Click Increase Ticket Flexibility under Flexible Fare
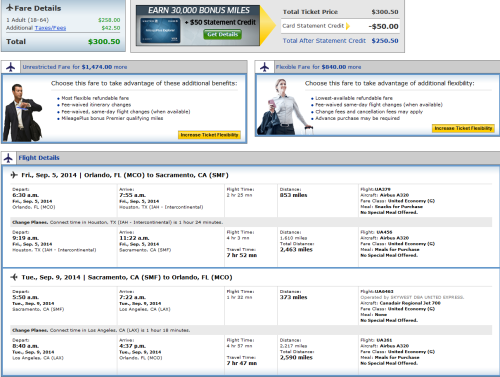 tap(463, 128)
